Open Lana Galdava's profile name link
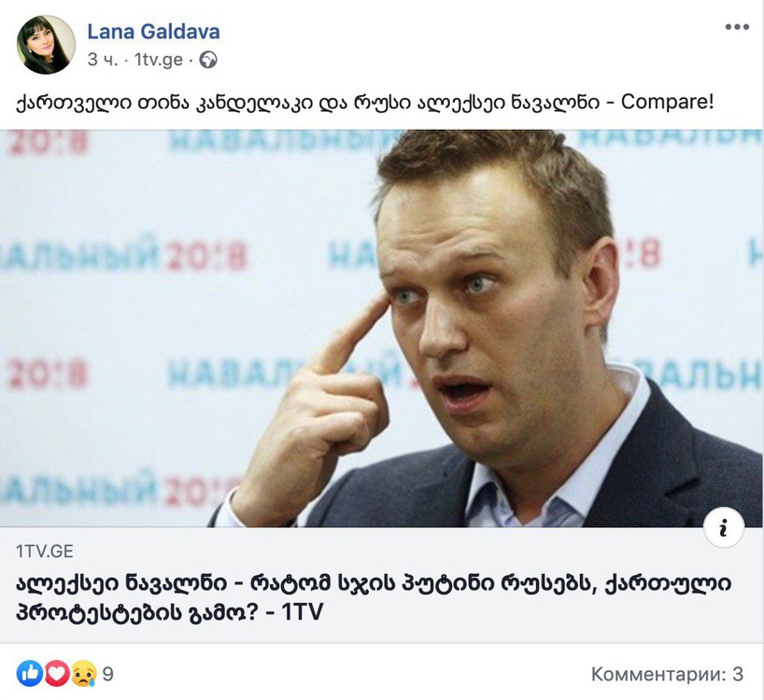Viewport: 764px width, 700px height. click(153, 32)
